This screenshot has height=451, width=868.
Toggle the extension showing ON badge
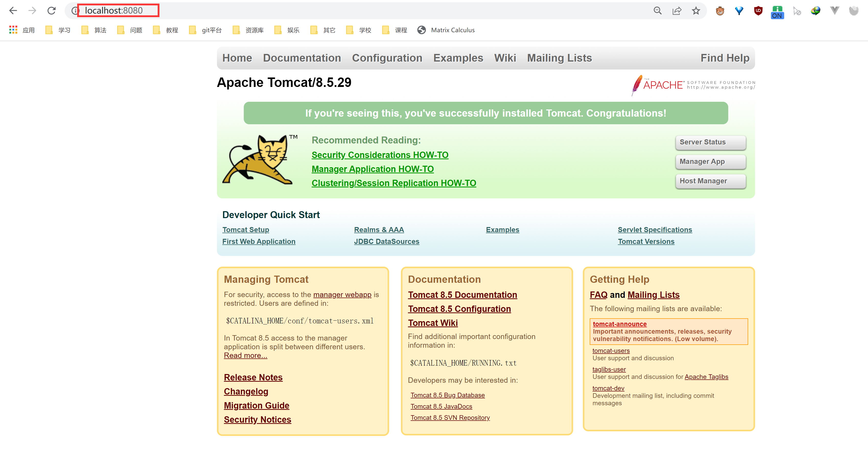point(777,12)
